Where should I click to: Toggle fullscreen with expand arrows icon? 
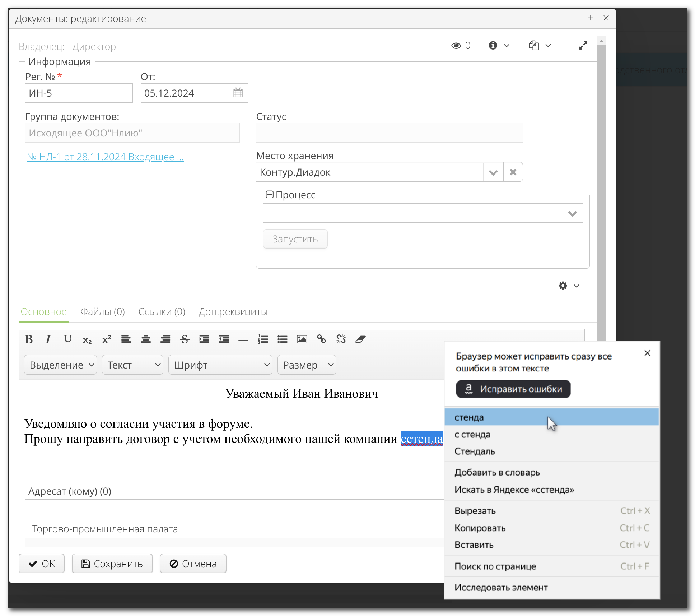pyautogui.click(x=583, y=46)
